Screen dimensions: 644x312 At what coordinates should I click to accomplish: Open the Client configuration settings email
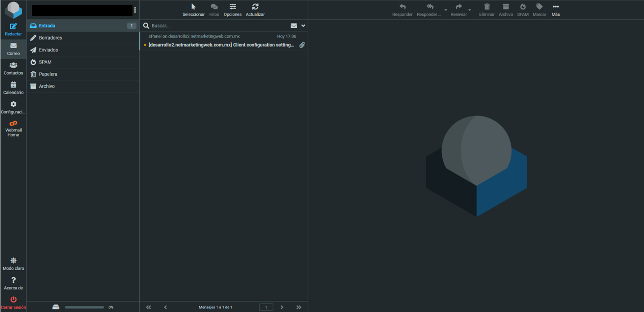pyautogui.click(x=221, y=45)
